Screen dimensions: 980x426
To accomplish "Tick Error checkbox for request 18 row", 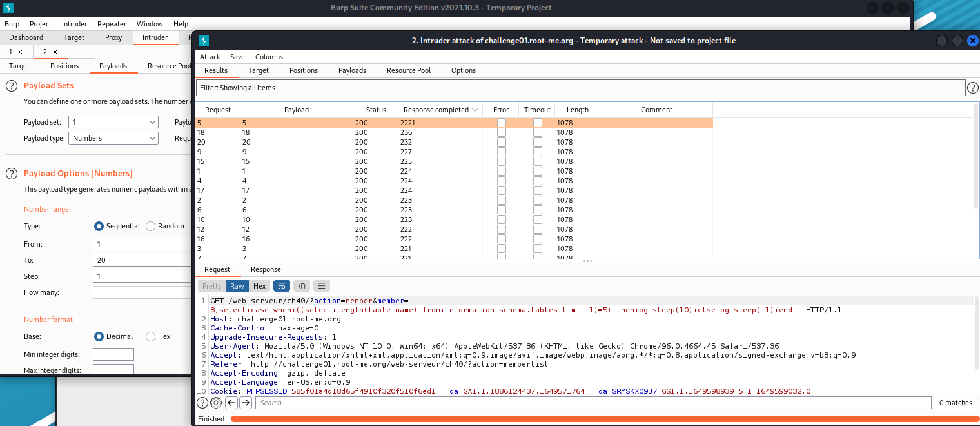I will coord(501,132).
